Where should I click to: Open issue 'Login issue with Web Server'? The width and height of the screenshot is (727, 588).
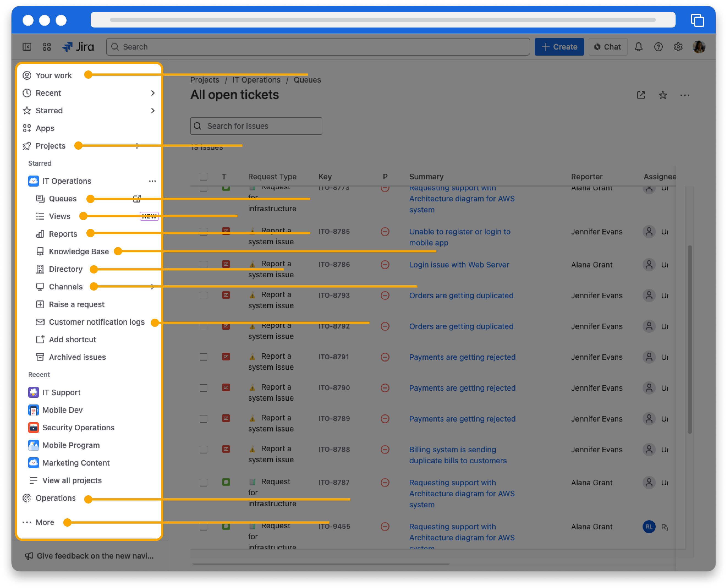coord(459,264)
